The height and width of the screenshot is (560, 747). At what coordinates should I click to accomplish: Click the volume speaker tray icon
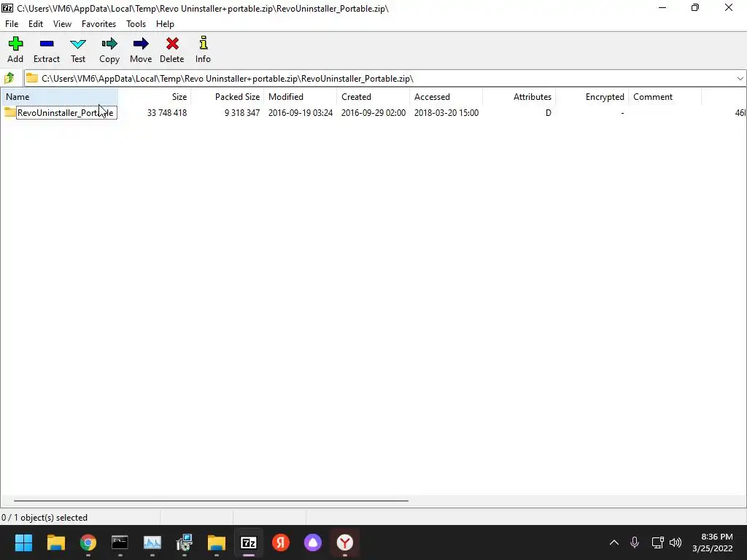pos(676,542)
